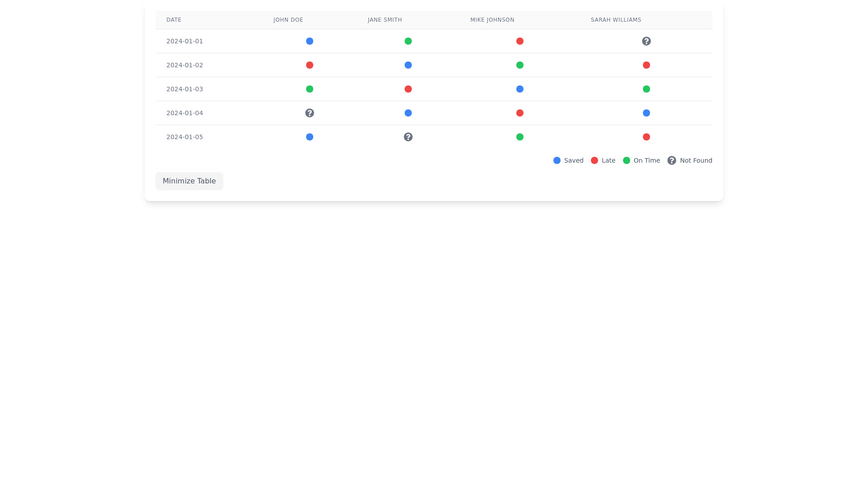Click the Not Found legend question icon
The width and height of the screenshot is (868, 488).
(671, 160)
